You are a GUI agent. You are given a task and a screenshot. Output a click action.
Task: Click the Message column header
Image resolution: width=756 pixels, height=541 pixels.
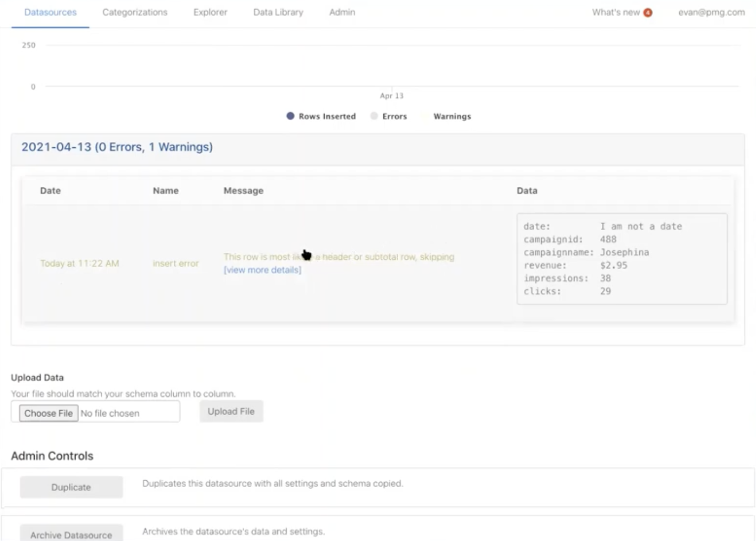(243, 190)
